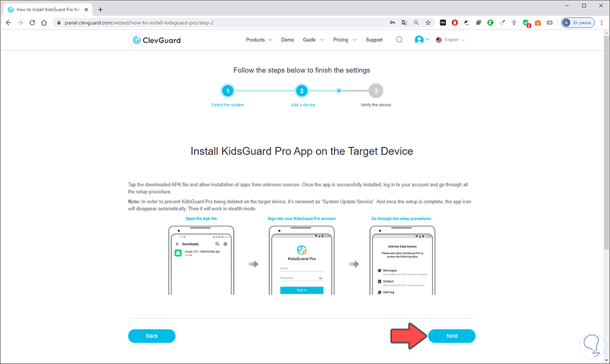Click the Install KidsGuard Pro App heading
Image resolution: width=610 pixels, height=364 pixels.
(301, 151)
